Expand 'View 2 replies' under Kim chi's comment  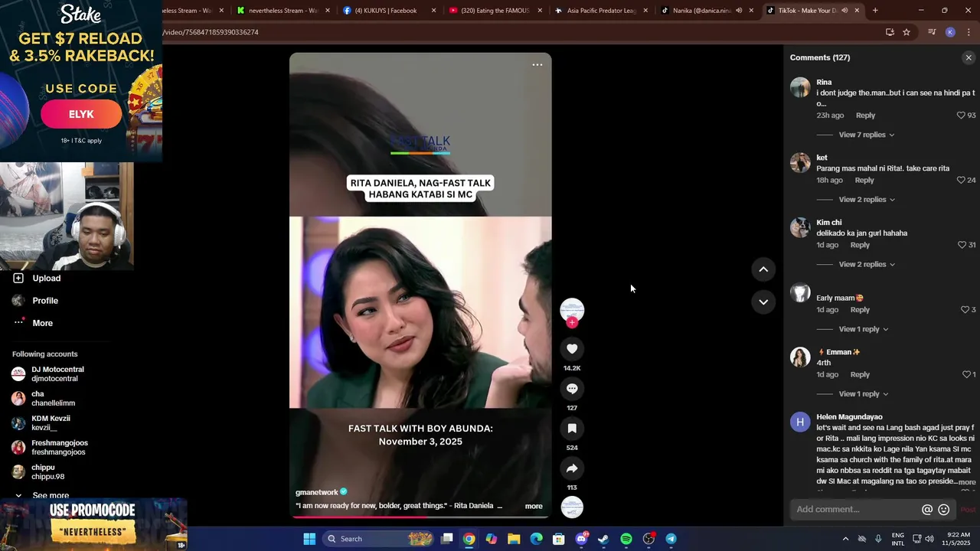click(867, 265)
